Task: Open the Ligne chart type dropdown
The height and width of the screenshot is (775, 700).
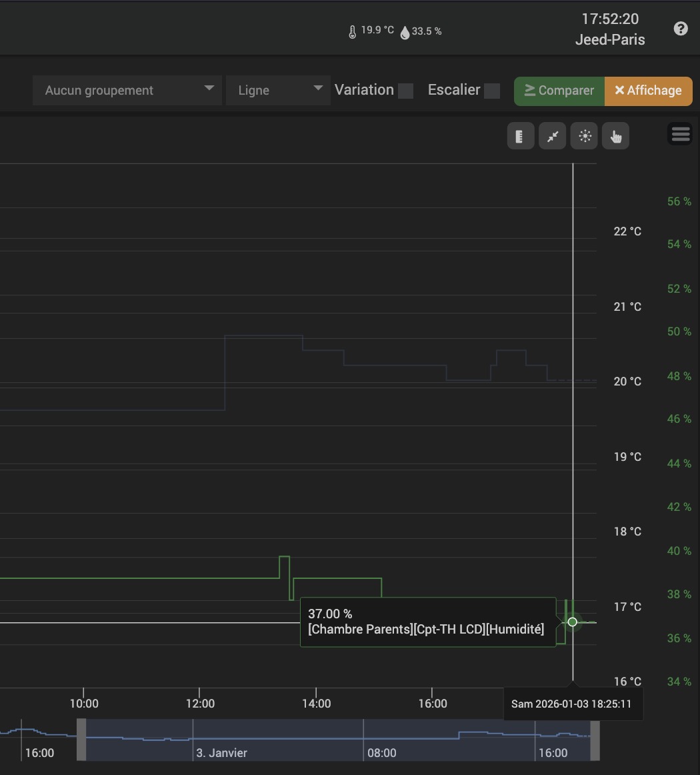Action: point(278,91)
